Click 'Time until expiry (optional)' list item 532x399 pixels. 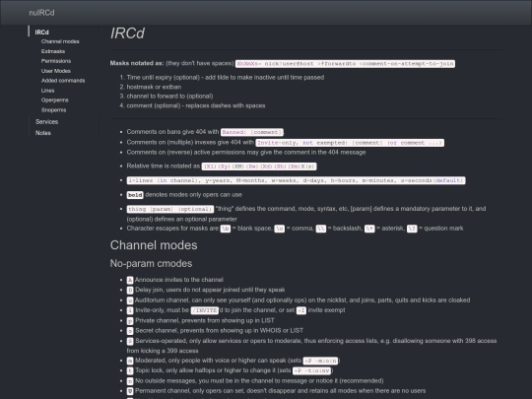pos(226,78)
